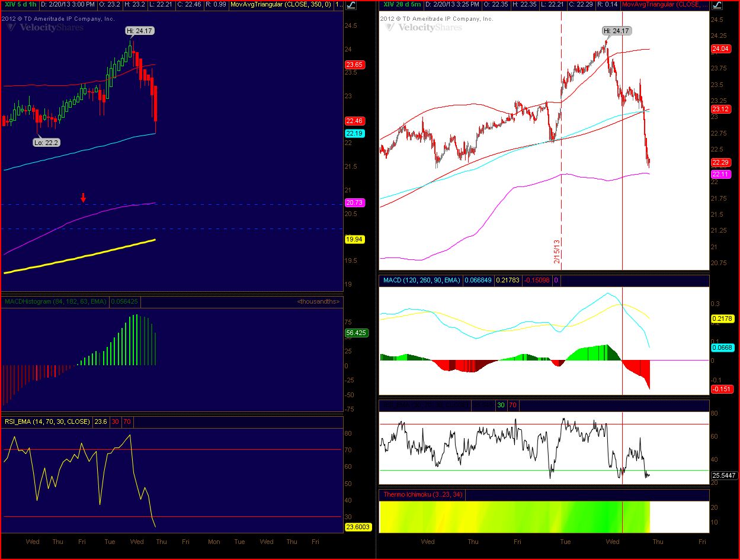Screen dimensions: 740x560
Task: Click cyan 0.0668 MACD axis label
Action: pos(722,347)
